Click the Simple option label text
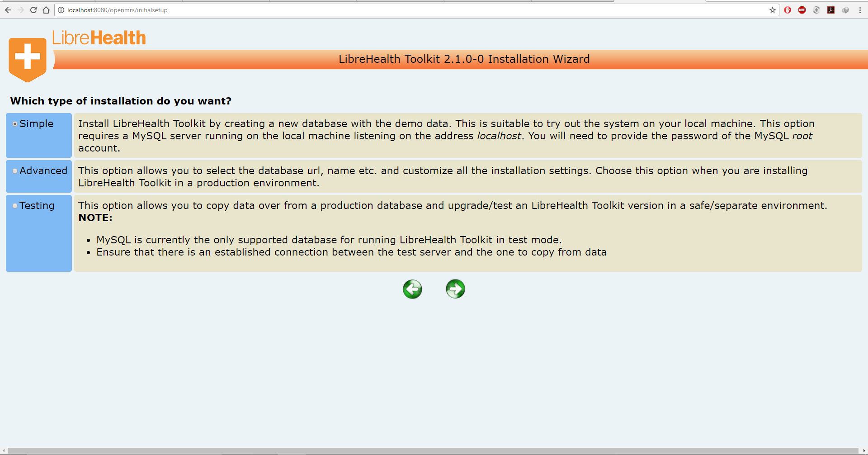This screenshot has height=455, width=868. (x=36, y=123)
